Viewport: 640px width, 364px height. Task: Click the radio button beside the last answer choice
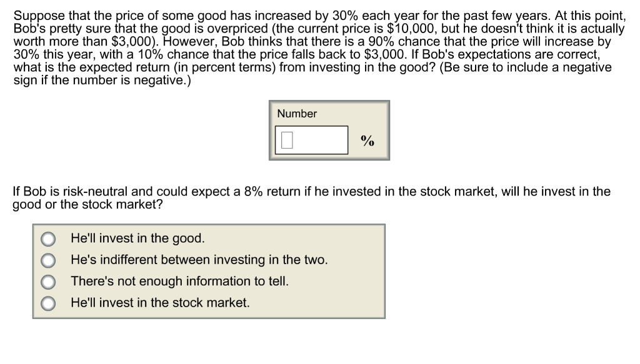48,303
